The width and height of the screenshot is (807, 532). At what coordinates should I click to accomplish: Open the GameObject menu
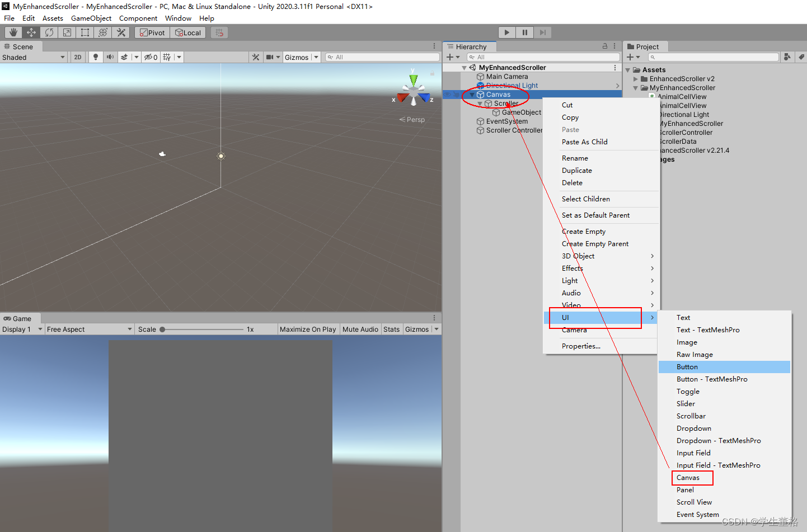click(91, 18)
